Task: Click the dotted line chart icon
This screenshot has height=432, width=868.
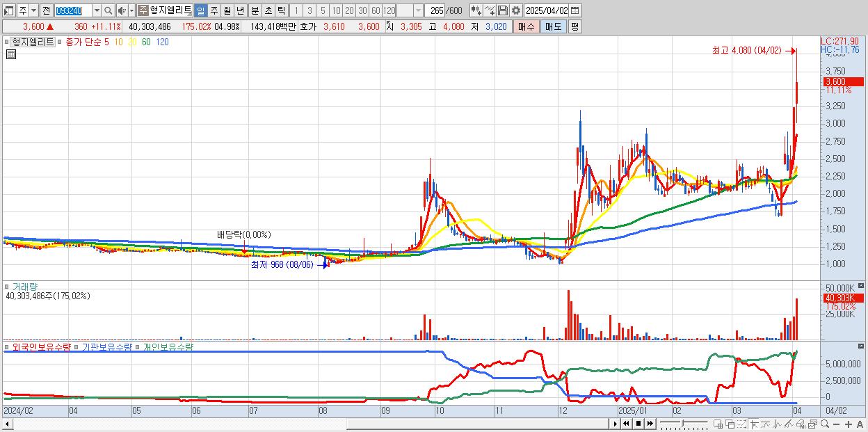Action: (x=741, y=424)
